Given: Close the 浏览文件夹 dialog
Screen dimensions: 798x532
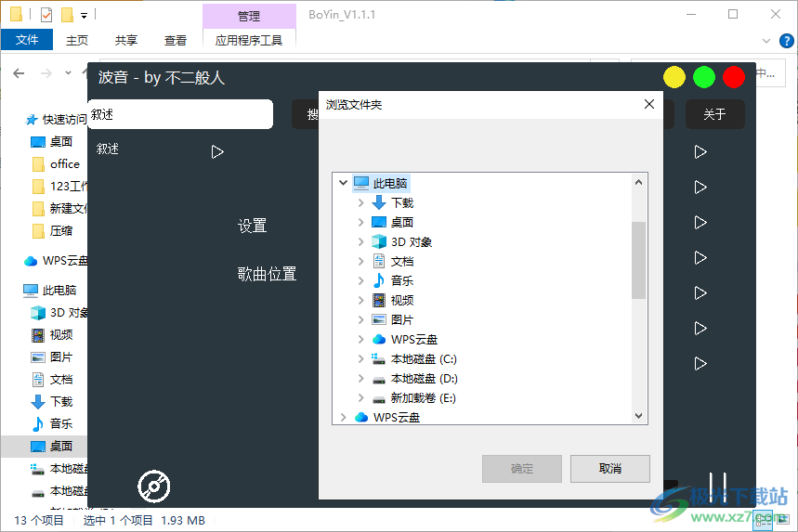Looking at the screenshot, I should pos(648,104).
